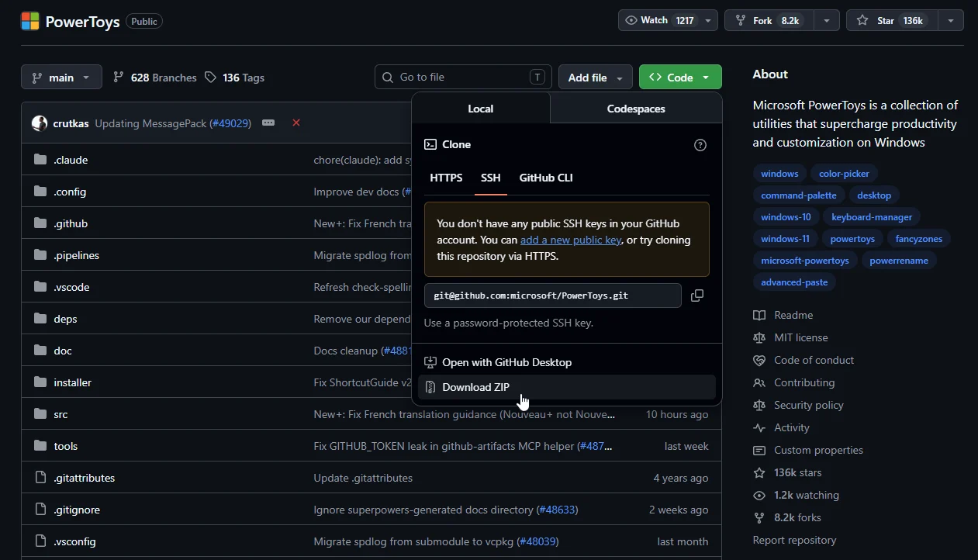Open 628 Branches list
This screenshot has height=560, width=978.
pyautogui.click(x=154, y=78)
